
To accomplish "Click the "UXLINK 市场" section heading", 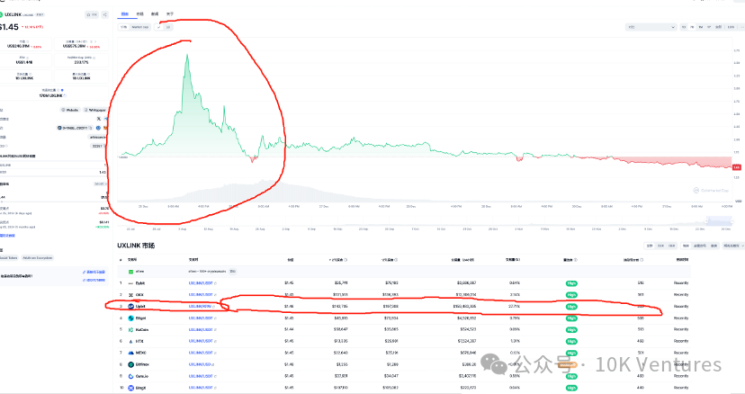I will (136, 246).
